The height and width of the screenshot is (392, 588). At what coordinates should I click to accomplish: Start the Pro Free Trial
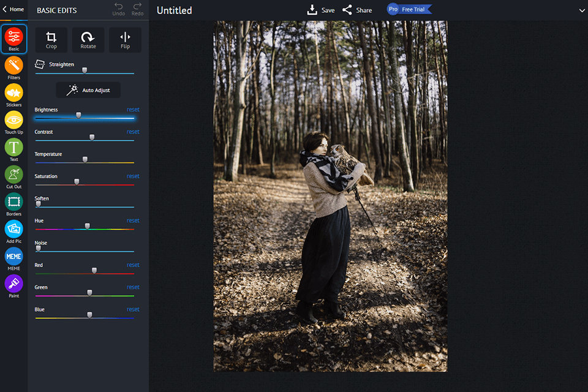(x=409, y=9)
